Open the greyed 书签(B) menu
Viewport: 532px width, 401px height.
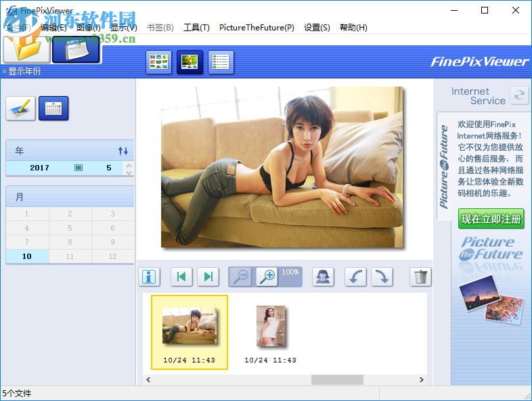pos(160,28)
